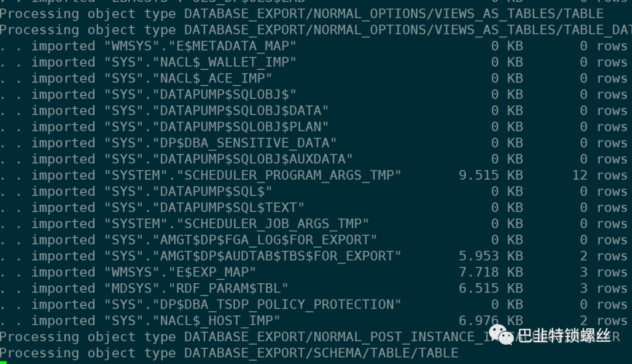Click the "DATAPUMP$SQLOBJ$PLAN" entry
Image resolution: width=632 pixels, height=364 pixels.
(x=241, y=127)
